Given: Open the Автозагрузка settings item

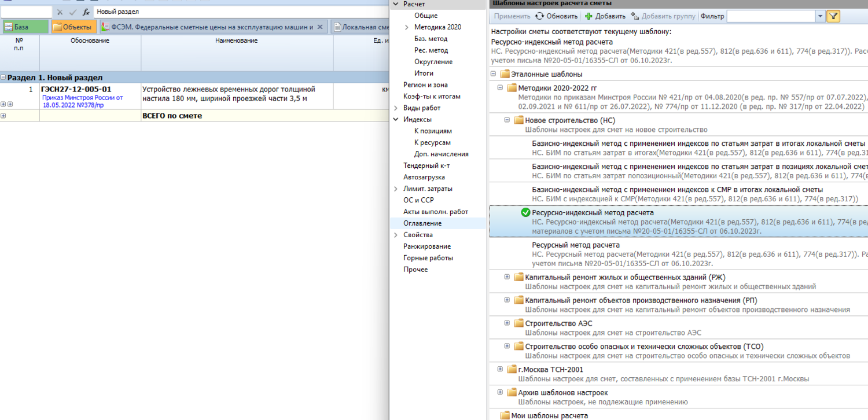Looking at the screenshot, I should pyautogui.click(x=424, y=177).
